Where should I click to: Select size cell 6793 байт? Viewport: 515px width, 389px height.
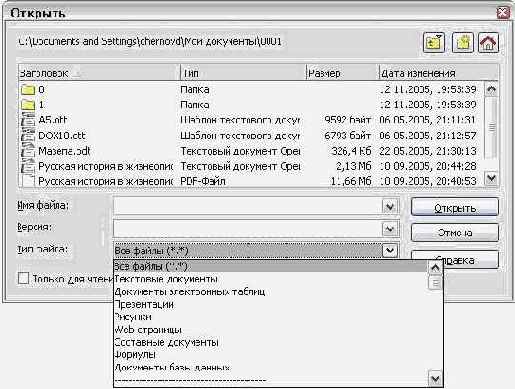click(x=348, y=135)
